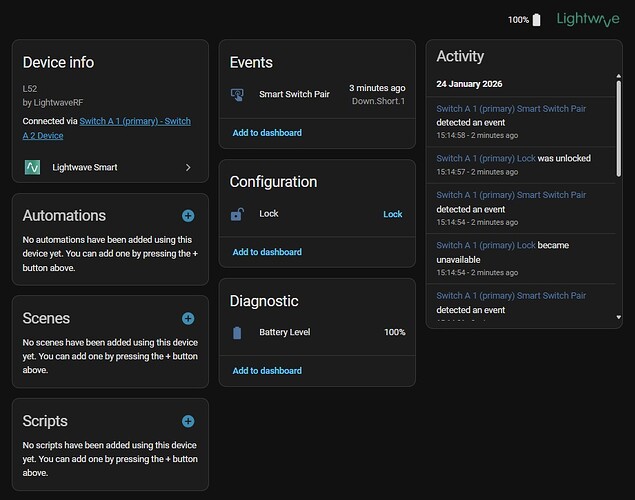The width and height of the screenshot is (635, 500).
Task: Add Diagnostic card to dashboard
Action: pyautogui.click(x=267, y=371)
